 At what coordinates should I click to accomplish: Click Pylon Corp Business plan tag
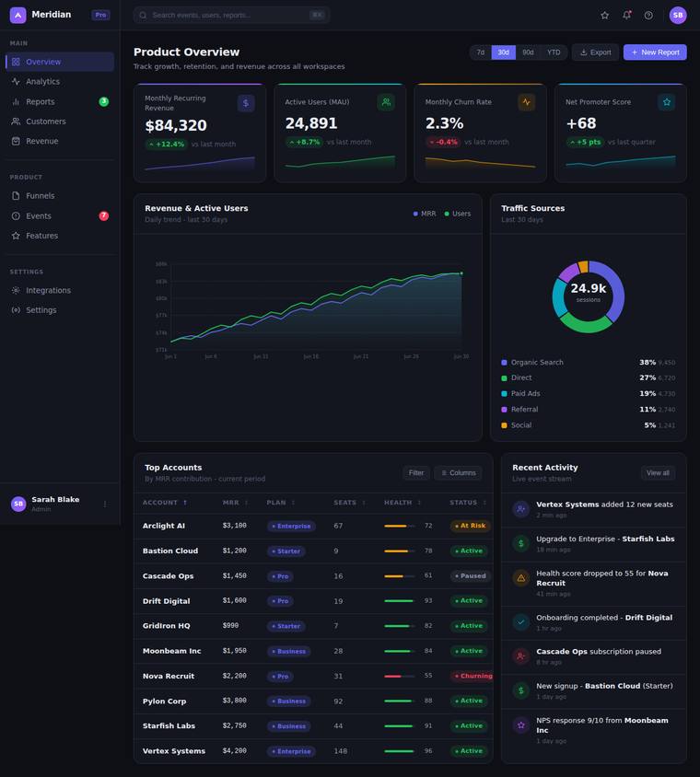(x=289, y=702)
